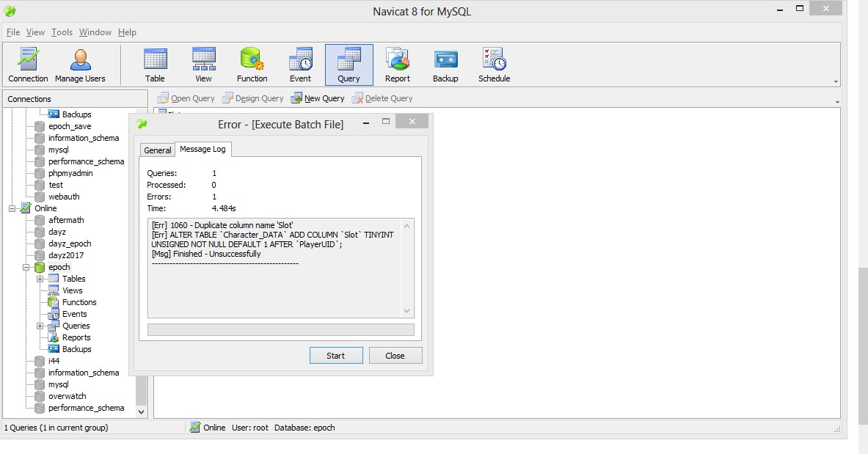The height and width of the screenshot is (454, 868).
Task: Click the Duplicate column name error line
Action: [x=222, y=225]
